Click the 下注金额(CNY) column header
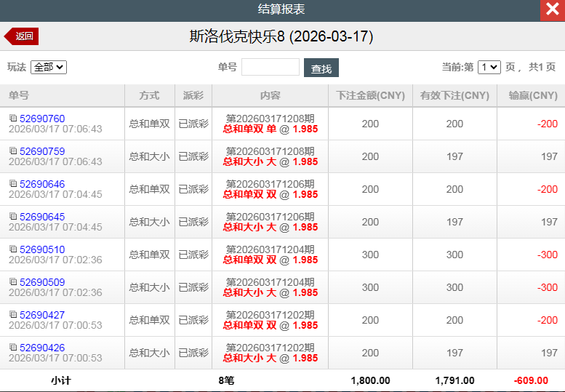Screen dimensions: 565x392 pyautogui.click(x=370, y=95)
